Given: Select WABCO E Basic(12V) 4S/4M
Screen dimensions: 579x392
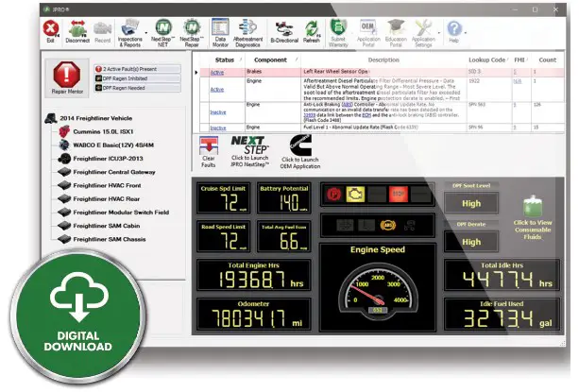Looking at the screenshot, I should coord(113,145).
